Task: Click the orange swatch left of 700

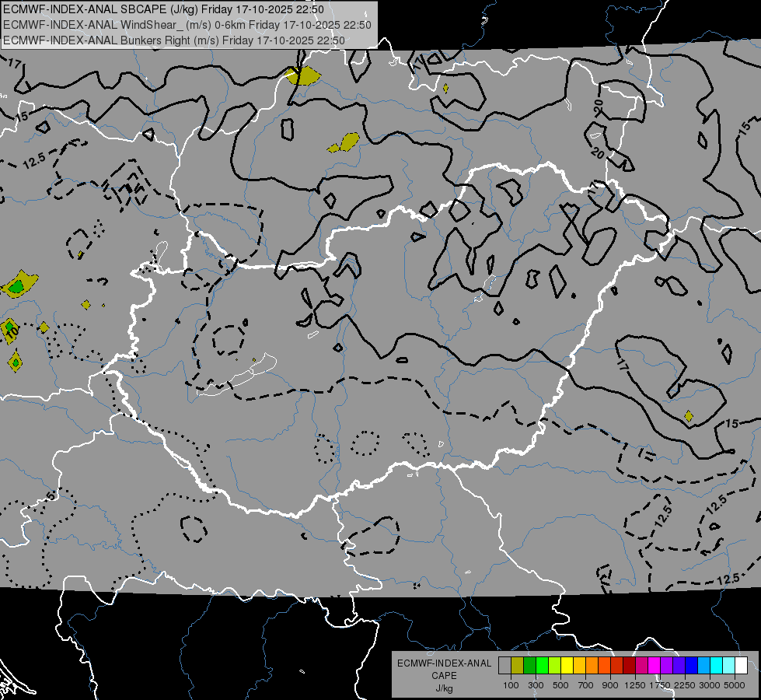Action: 592,666
